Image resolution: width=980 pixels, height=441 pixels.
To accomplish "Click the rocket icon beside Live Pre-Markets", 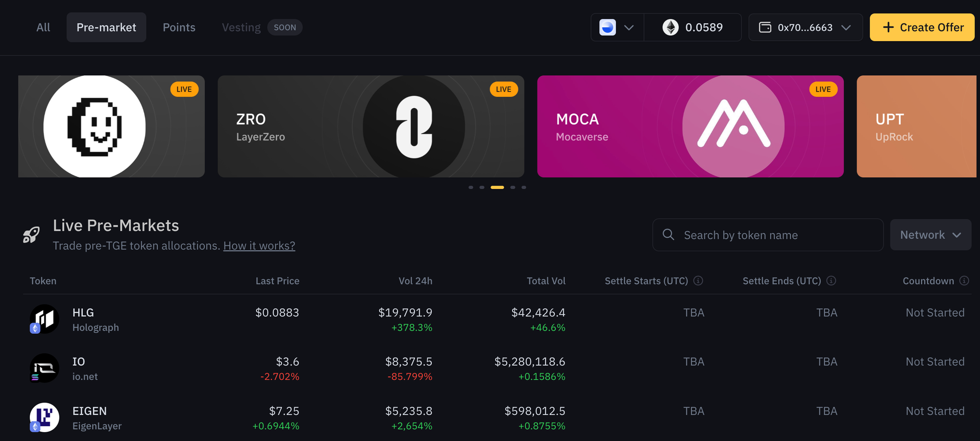I will pos(31,235).
